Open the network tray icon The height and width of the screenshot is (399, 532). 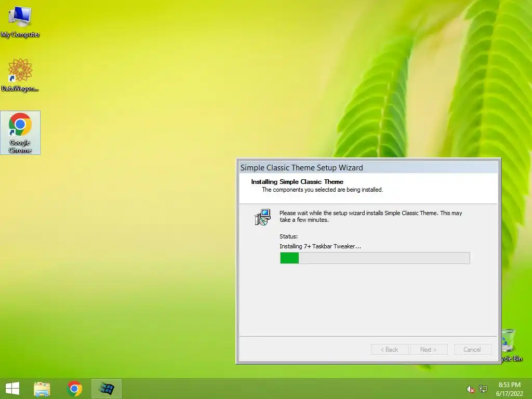pyautogui.click(x=483, y=389)
